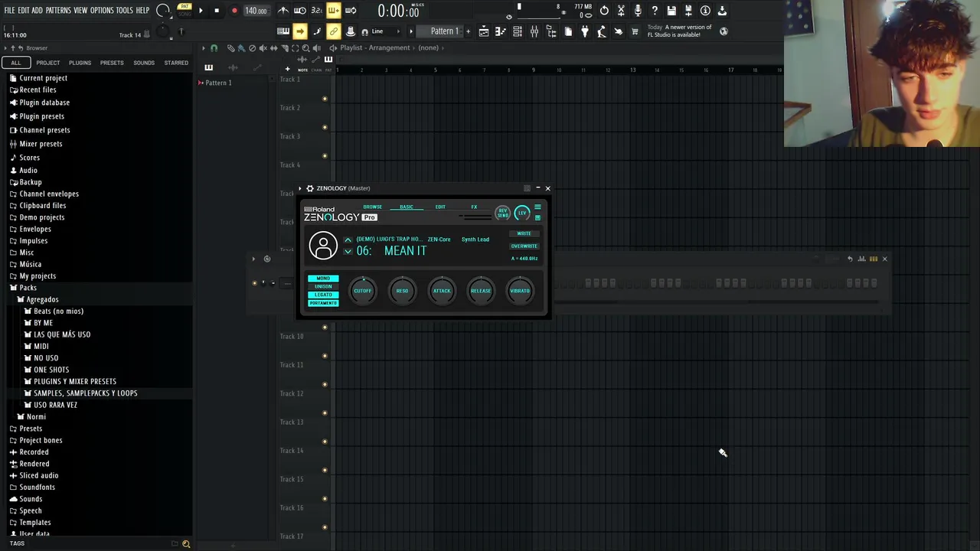Click the ZENOLOGY user profile icon
This screenshot has width=980, height=551.
pyautogui.click(x=323, y=246)
